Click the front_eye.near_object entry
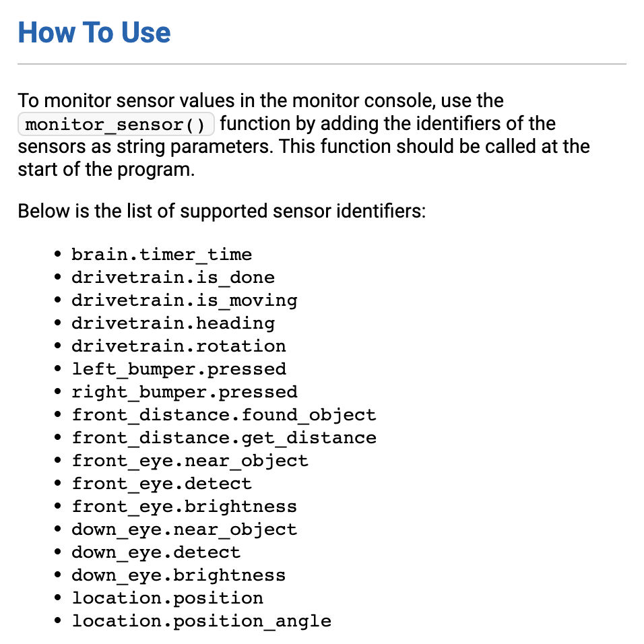The width and height of the screenshot is (644, 644). (x=190, y=461)
